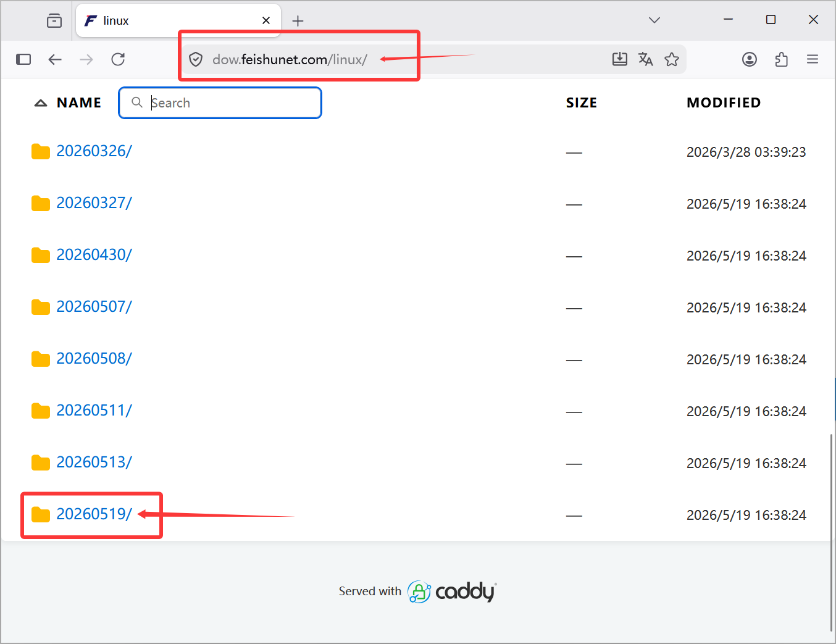Click the folder icon beside 20260327/
The height and width of the screenshot is (644, 836).
tap(41, 203)
